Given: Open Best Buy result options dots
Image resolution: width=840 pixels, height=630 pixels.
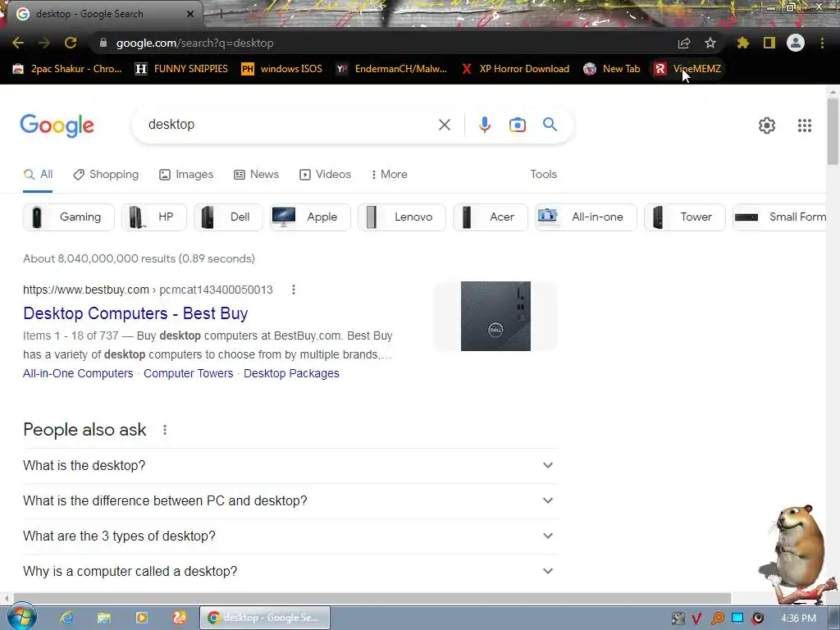Looking at the screenshot, I should click(293, 290).
